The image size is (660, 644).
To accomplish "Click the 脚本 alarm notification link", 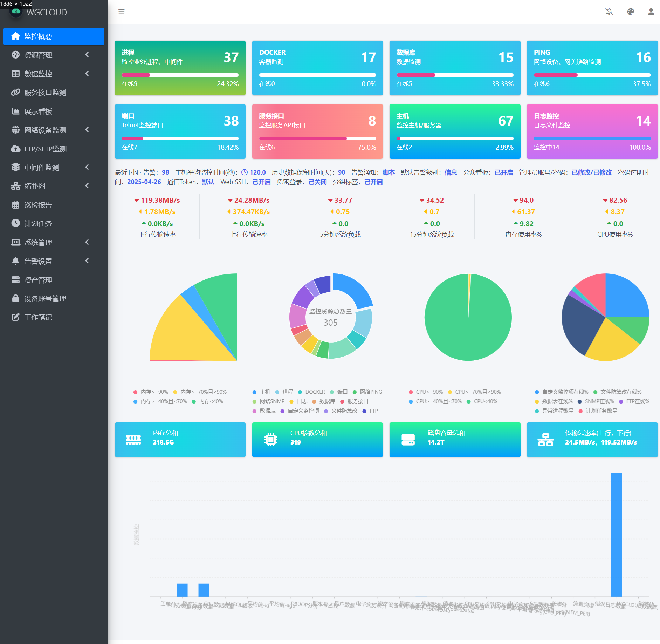I will click(x=389, y=172).
